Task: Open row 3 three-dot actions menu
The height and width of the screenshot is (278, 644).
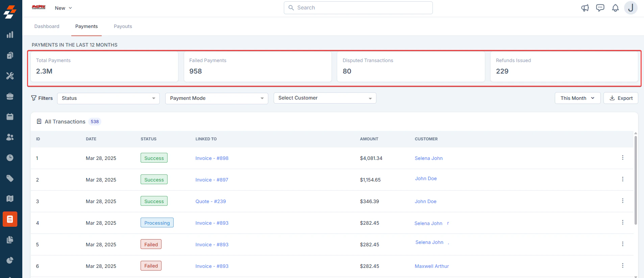Action: tap(622, 201)
